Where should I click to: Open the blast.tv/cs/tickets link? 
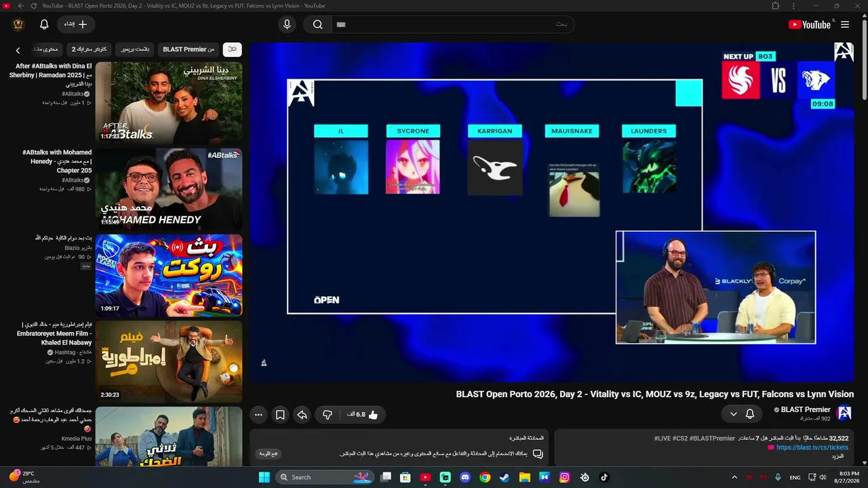pos(812,447)
